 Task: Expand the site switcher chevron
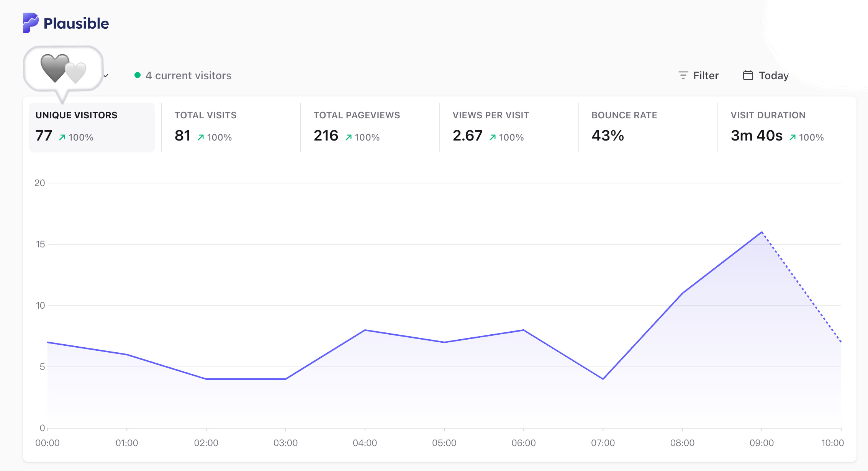point(106,75)
